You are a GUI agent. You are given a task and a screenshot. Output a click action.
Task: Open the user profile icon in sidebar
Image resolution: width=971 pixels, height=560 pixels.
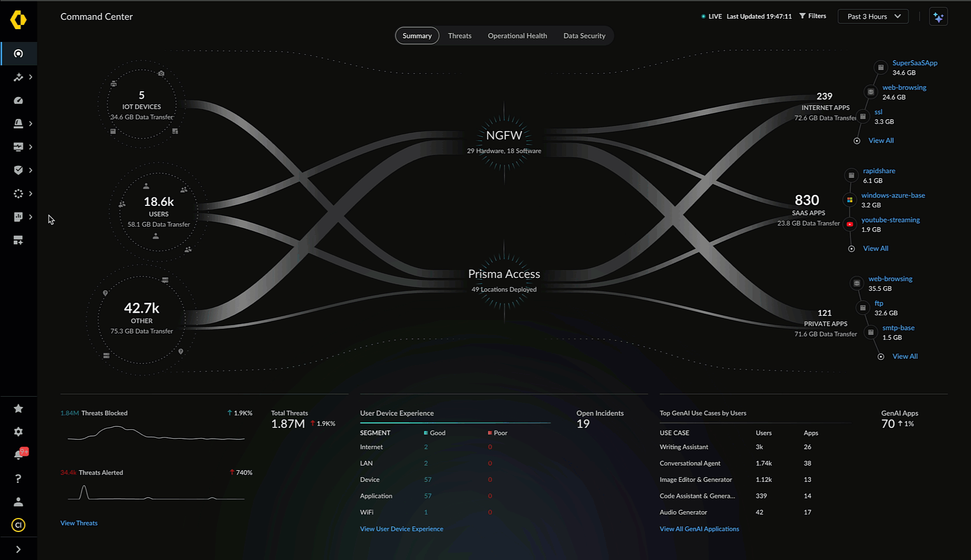click(x=18, y=502)
